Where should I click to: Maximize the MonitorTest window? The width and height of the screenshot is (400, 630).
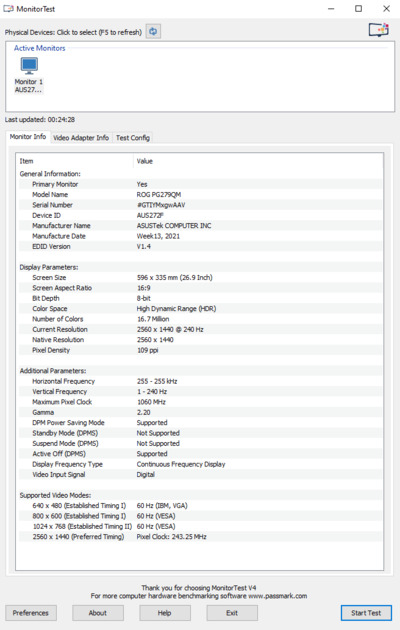coord(359,8)
